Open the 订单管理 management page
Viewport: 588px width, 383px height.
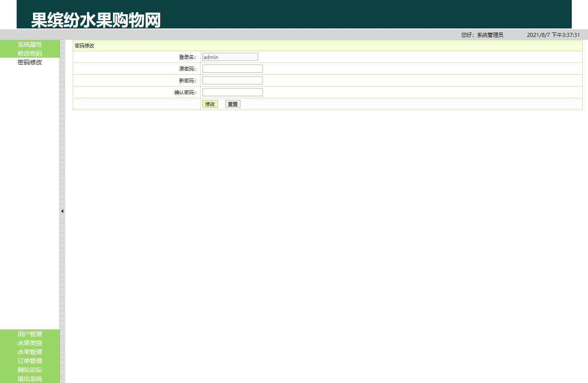pos(29,361)
